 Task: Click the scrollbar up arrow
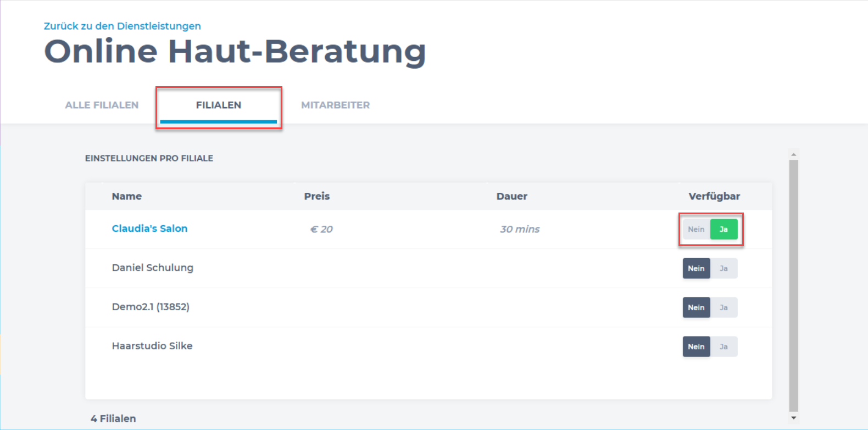(793, 154)
